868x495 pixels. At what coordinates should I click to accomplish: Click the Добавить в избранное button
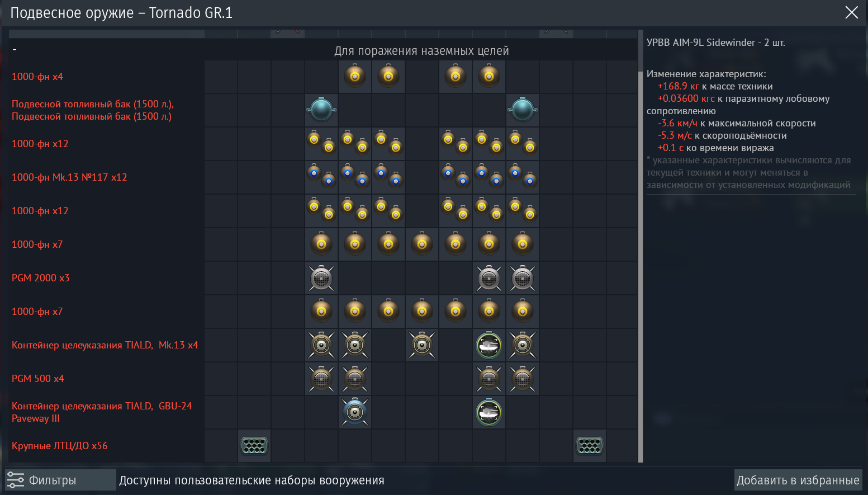coord(798,480)
